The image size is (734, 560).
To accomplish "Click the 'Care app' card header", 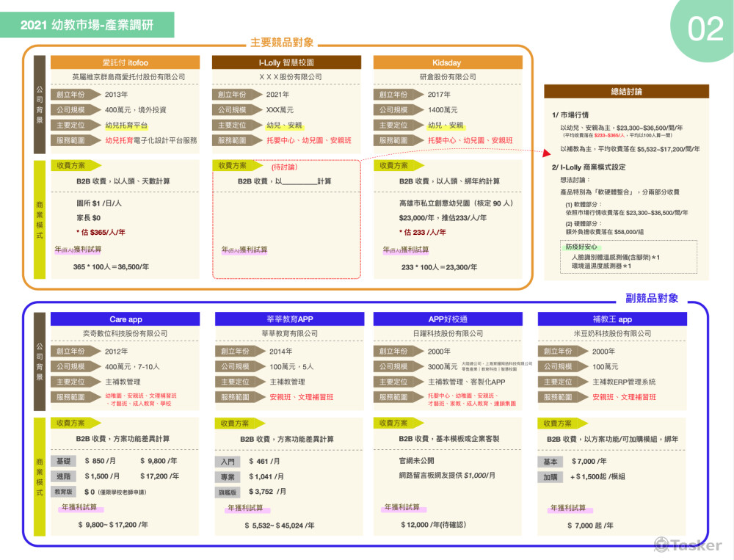I will (x=125, y=319).
